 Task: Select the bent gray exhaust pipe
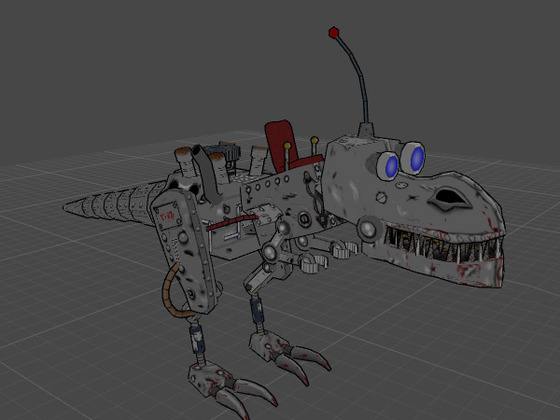tap(208, 174)
